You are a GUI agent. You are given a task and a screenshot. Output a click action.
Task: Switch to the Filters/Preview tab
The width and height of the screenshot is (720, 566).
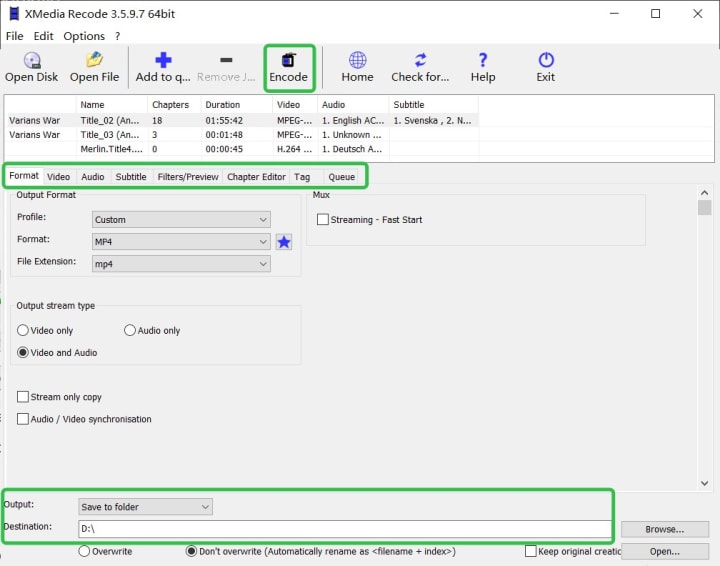click(188, 177)
